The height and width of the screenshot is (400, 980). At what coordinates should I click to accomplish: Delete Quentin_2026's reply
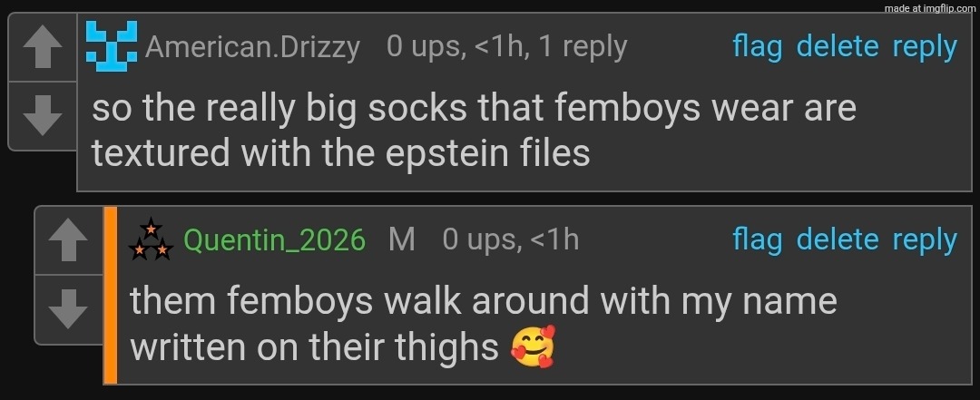tap(837, 239)
